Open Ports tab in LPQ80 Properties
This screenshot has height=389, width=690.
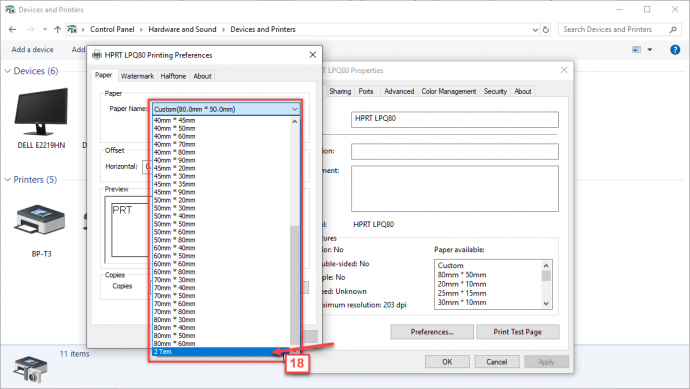tap(366, 91)
